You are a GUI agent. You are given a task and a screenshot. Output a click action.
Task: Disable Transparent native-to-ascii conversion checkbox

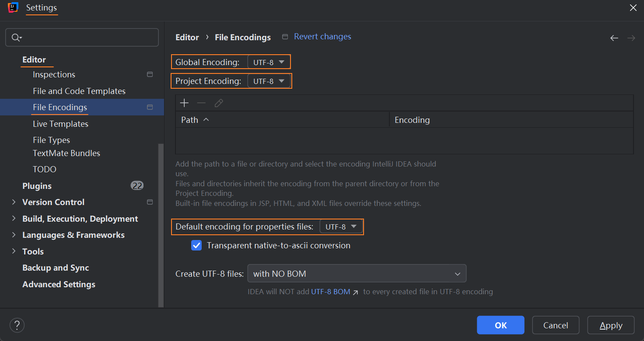pos(196,245)
